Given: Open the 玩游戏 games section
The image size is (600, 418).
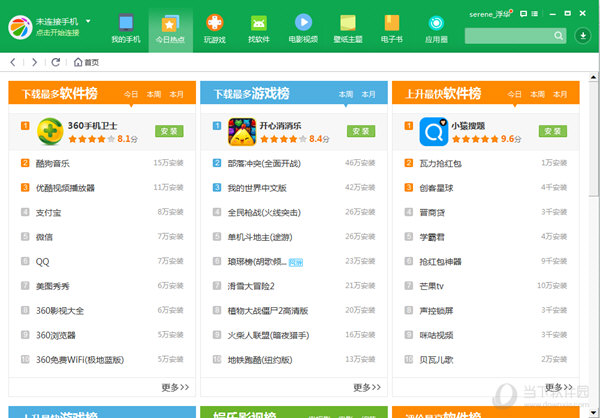Looking at the screenshot, I should (x=215, y=29).
